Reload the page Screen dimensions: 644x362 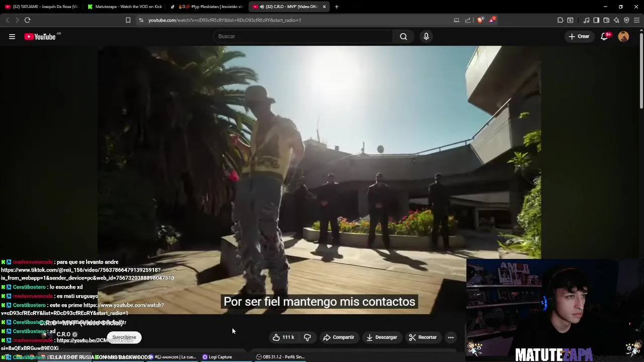coord(27,20)
